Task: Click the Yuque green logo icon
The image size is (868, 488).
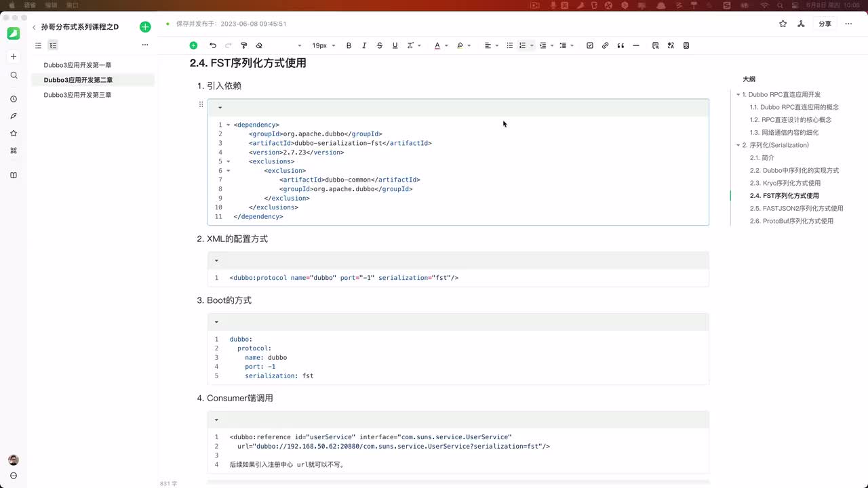Action: pyautogui.click(x=14, y=33)
